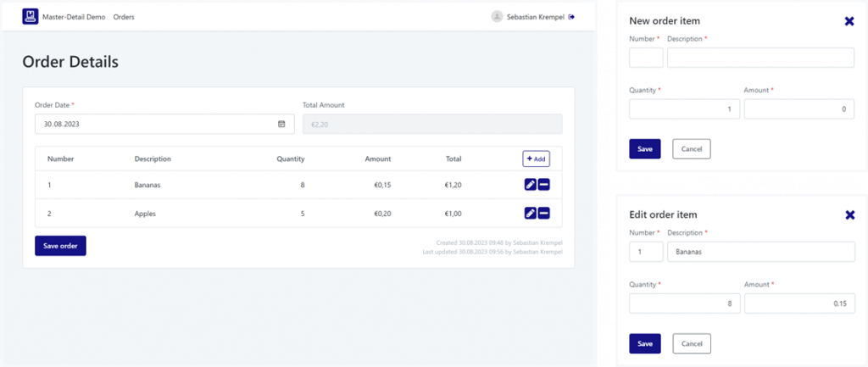Save the New order item form

(x=645, y=149)
